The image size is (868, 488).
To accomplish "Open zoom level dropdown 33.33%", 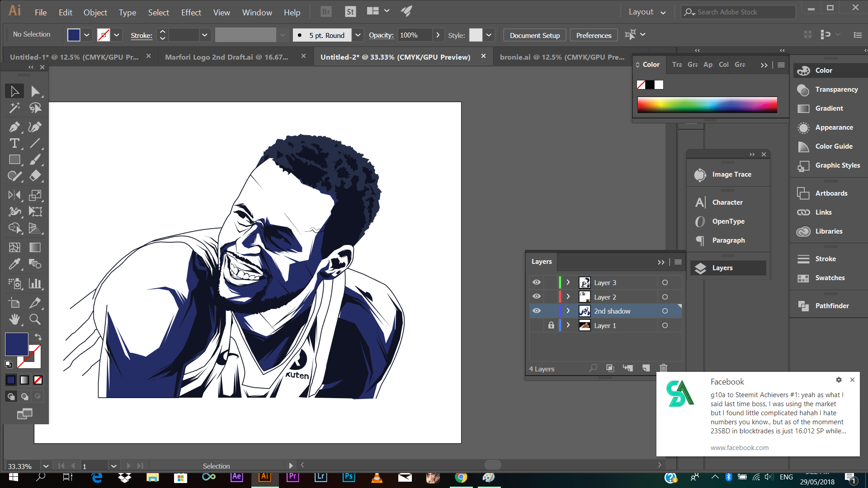I will point(46,466).
